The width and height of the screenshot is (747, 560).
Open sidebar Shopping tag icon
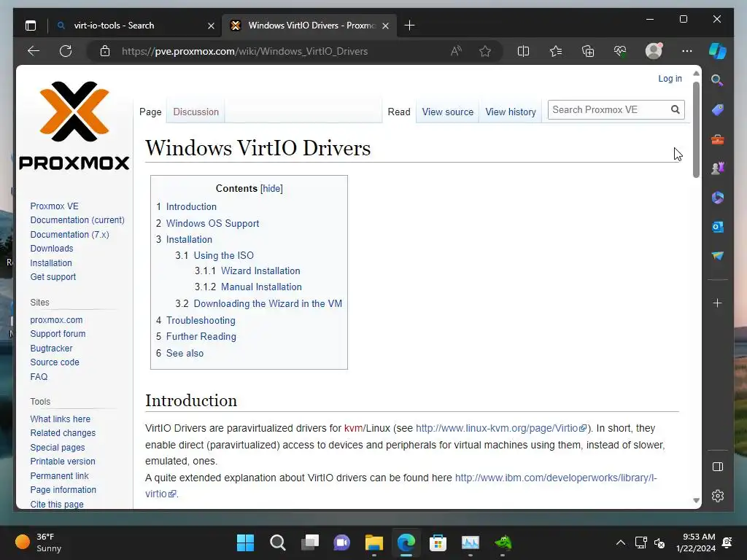click(718, 110)
